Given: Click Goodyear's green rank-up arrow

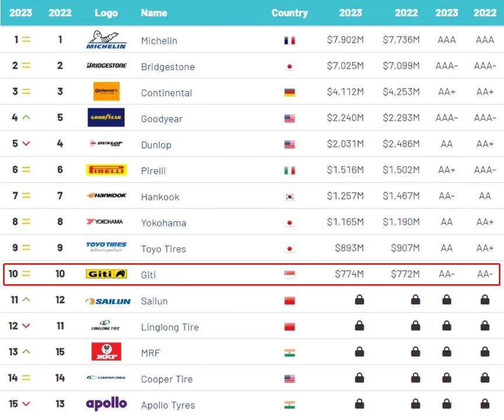Looking at the screenshot, I should 26,118.
